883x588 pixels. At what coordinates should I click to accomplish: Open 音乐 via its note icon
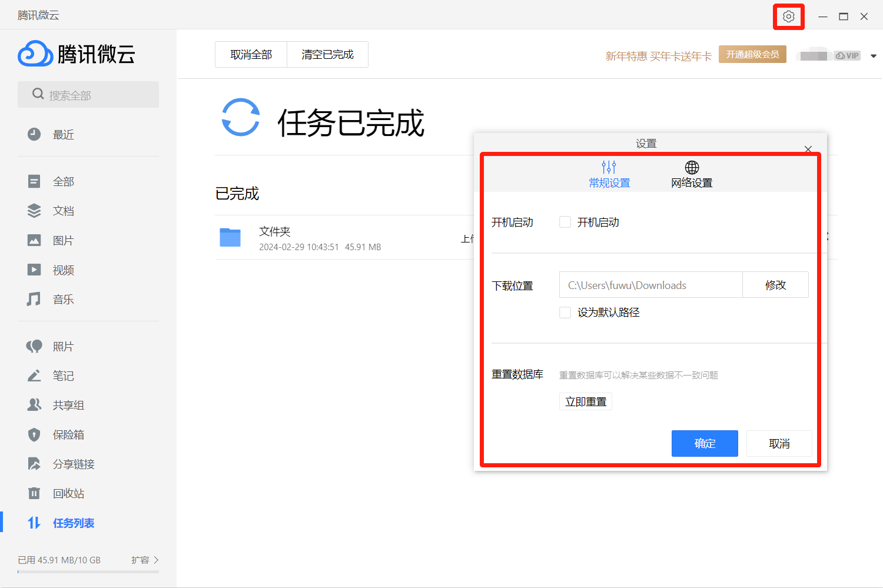click(x=34, y=299)
